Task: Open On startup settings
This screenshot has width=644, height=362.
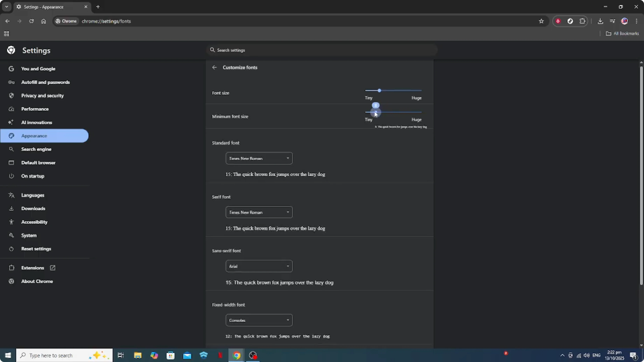Action: (33, 176)
